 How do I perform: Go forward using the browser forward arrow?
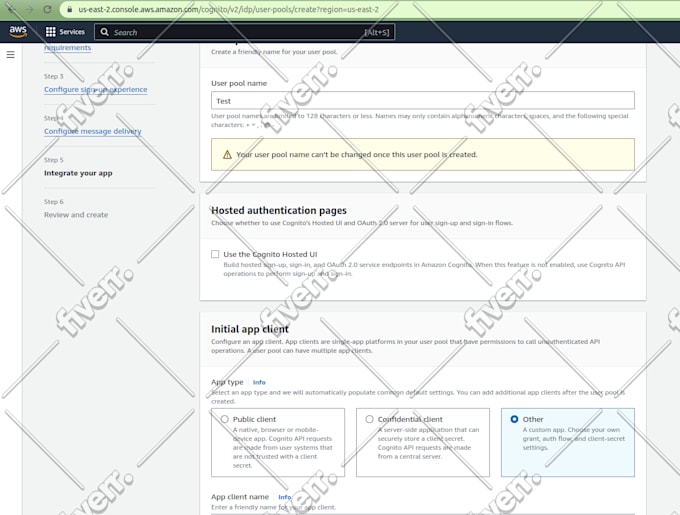[x=29, y=9]
